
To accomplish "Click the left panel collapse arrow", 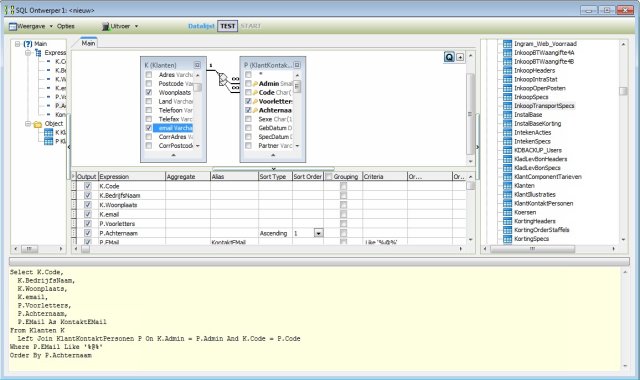I will coord(69,147).
